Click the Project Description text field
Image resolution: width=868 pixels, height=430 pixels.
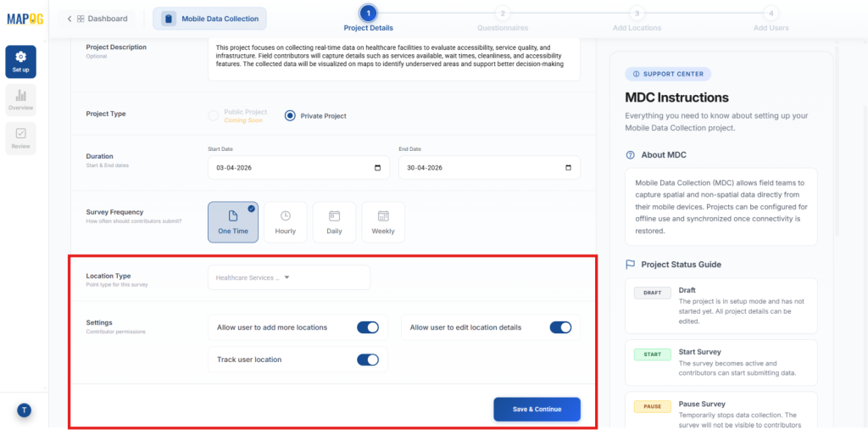[x=393, y=58]
